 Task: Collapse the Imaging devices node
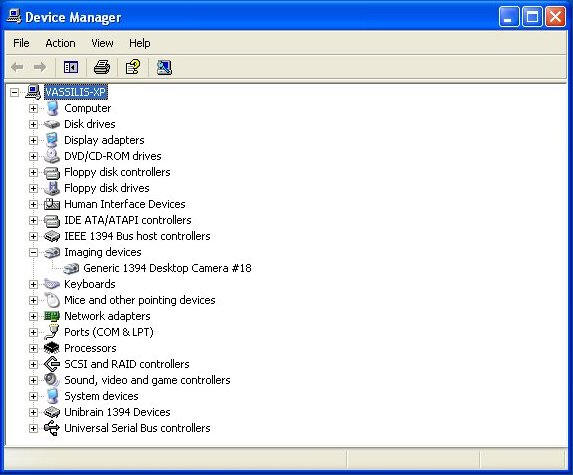[33, 252]
